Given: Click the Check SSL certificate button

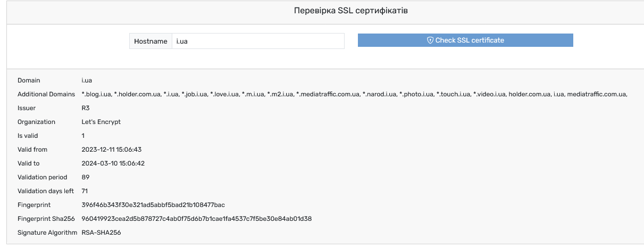Looking at the screenshot, I should 465,40.
